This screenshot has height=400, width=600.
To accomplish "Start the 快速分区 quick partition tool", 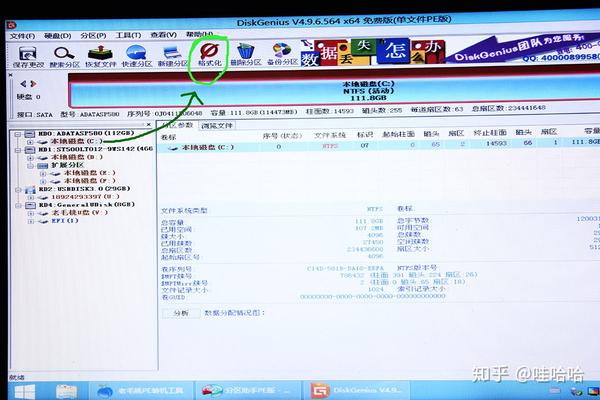I will coord(137,57).
